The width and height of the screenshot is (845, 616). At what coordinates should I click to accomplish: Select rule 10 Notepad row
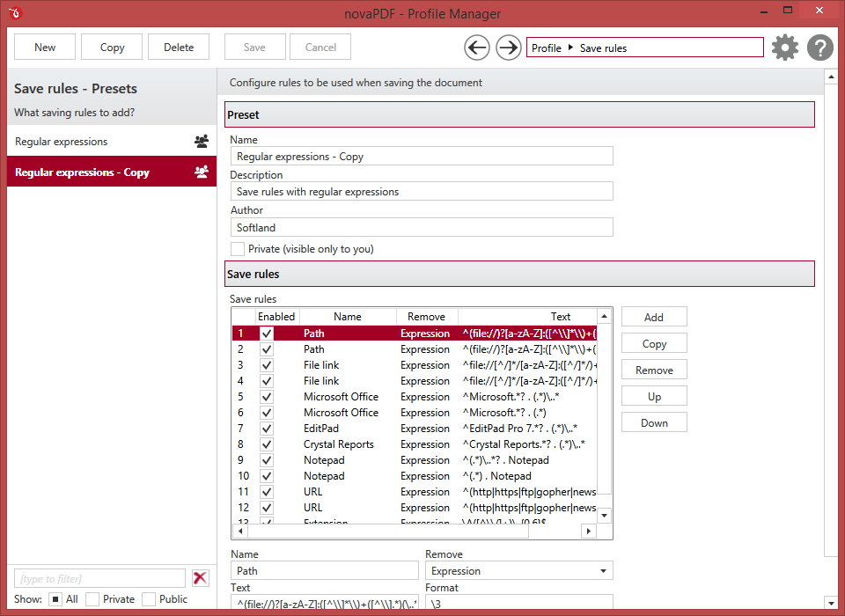pos(415,476)
